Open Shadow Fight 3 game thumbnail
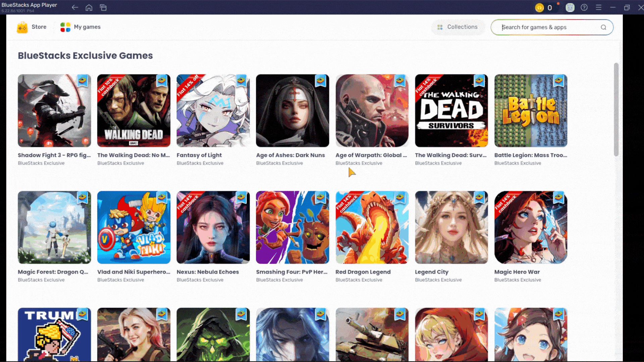The image size is (644, 362). [54, 111]
